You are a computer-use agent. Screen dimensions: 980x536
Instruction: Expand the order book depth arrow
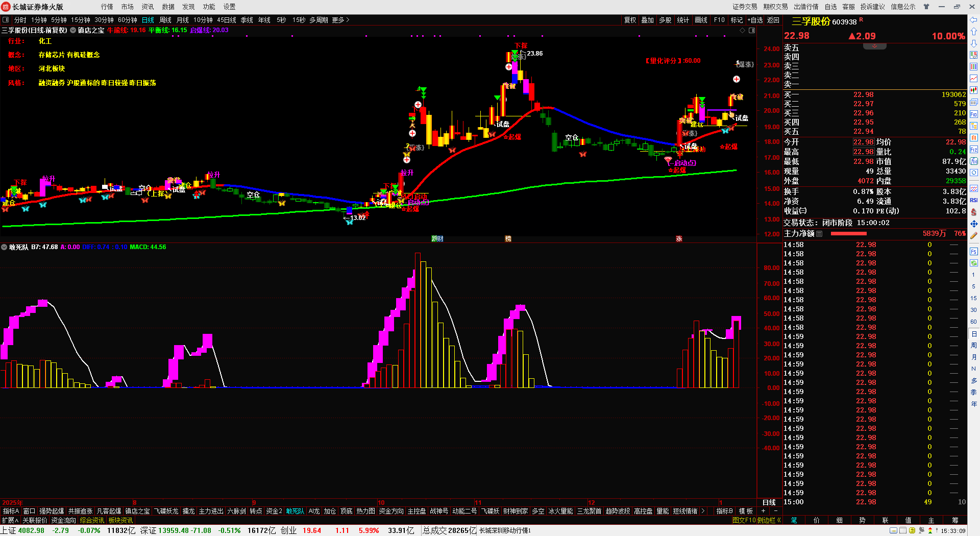click(874, 46)
